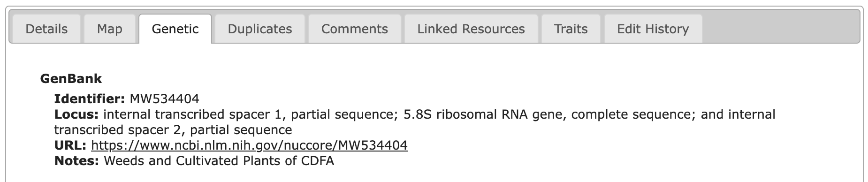Open the Map tab
The width and height of the screenshot is (868, 182).
[x=110, y=29]
